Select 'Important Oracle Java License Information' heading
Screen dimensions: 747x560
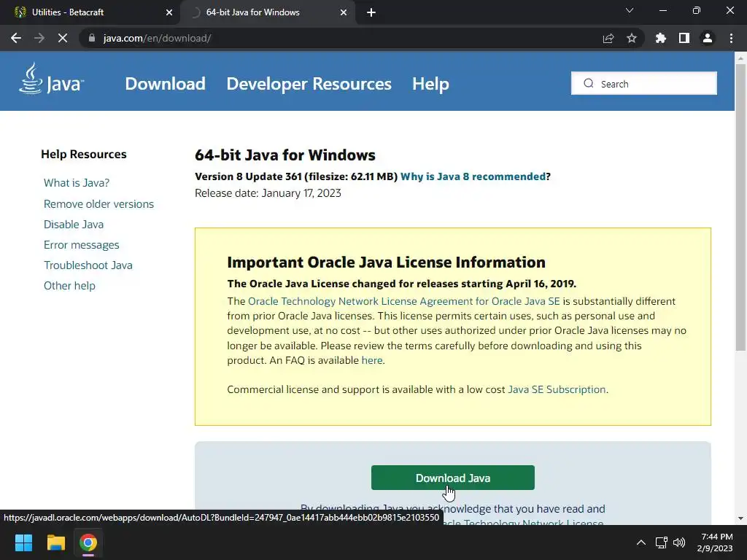coord(386,262)
